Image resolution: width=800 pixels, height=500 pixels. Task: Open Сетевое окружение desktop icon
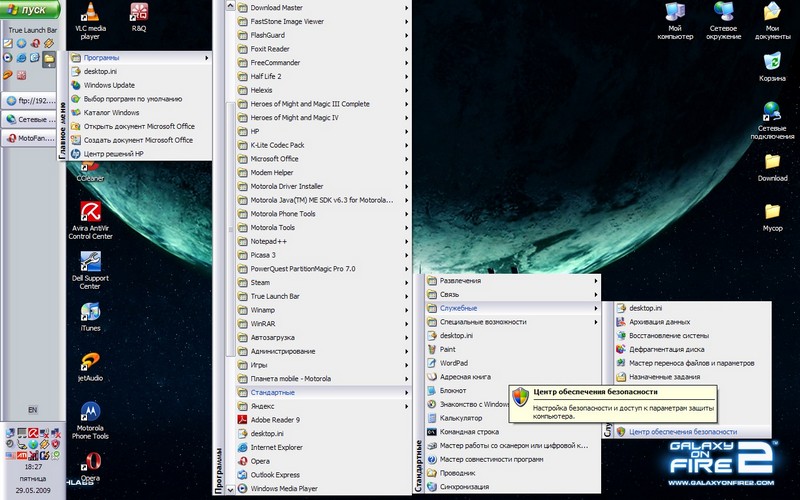tap(723, 21)
